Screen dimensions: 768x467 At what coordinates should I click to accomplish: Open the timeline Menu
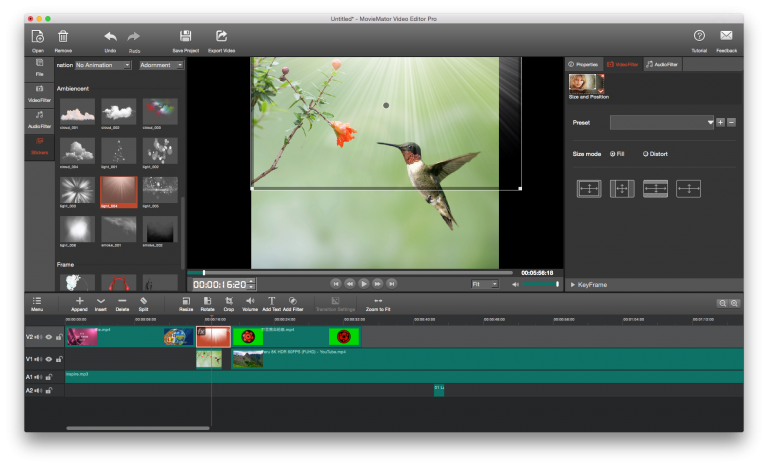37,303
